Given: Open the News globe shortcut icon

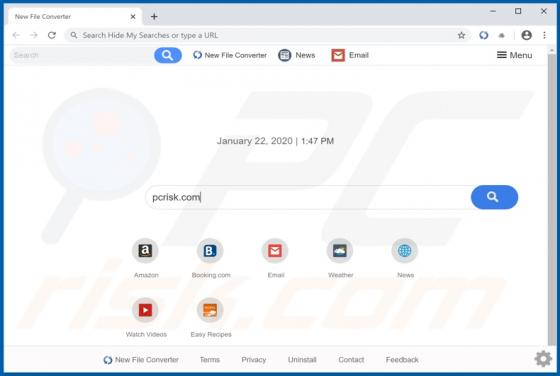Looking at the screenshot, I should pyautogui.click(x=405, y=251).
